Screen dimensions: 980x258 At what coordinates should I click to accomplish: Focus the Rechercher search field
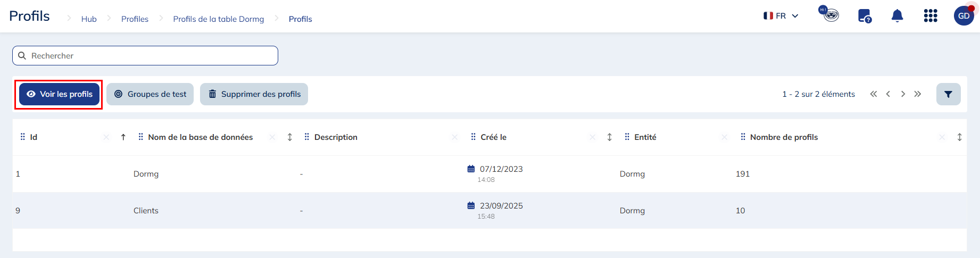coord(145,56)
